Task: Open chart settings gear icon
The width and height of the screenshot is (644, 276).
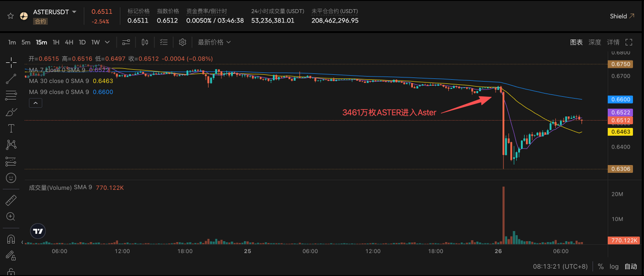Action: (x=182, y=42)
